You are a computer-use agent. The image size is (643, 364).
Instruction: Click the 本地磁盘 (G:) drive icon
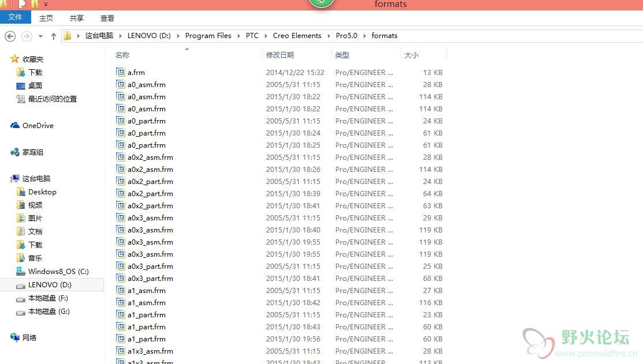pos(21,312)
